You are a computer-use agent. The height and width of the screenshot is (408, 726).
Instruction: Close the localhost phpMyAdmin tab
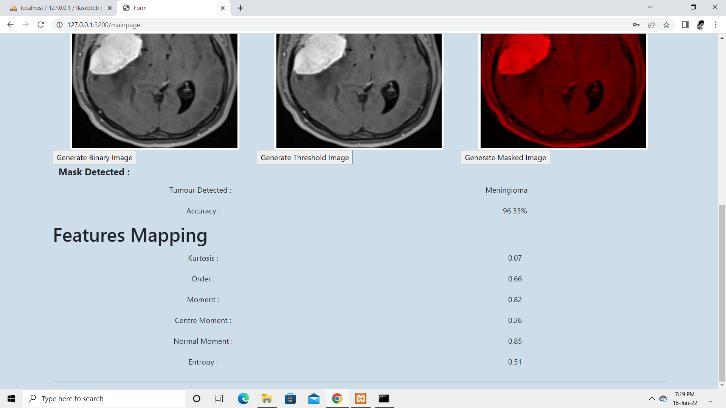pos(110,8)
